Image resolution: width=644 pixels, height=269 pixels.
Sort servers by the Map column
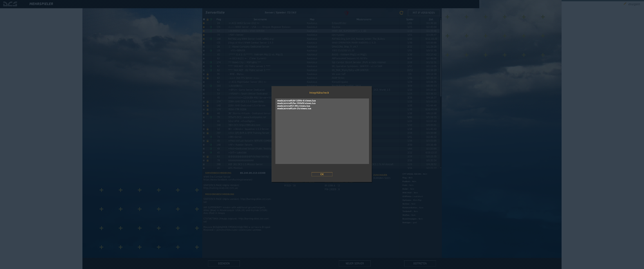point(312,19)
